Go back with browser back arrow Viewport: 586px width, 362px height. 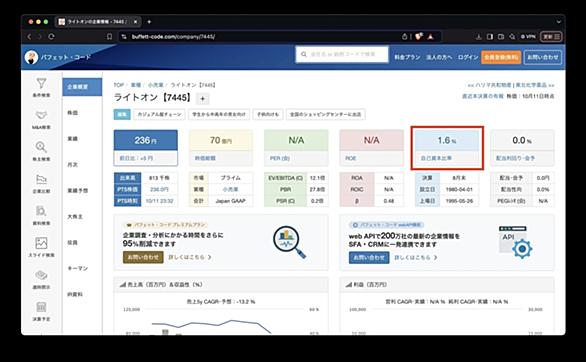click(30, 37)
